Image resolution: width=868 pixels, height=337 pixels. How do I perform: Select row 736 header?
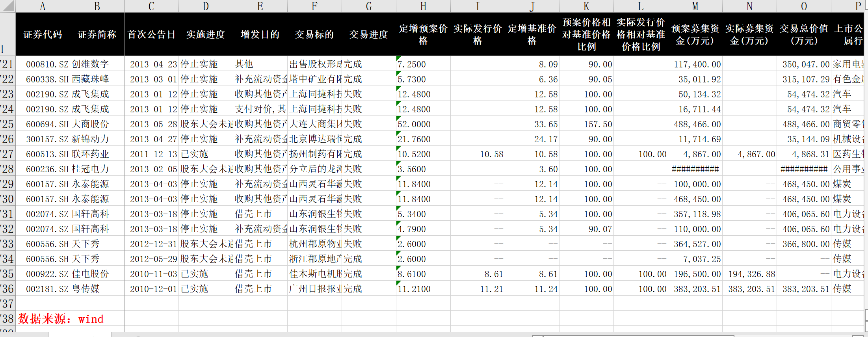click(x=7, y=289)
